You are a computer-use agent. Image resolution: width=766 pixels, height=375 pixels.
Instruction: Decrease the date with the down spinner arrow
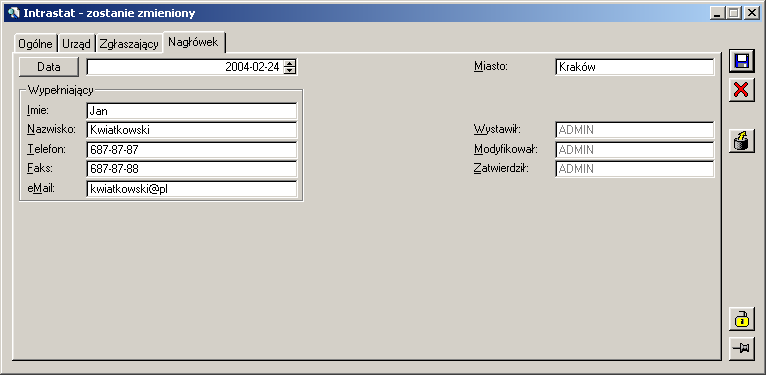(290, 71)
